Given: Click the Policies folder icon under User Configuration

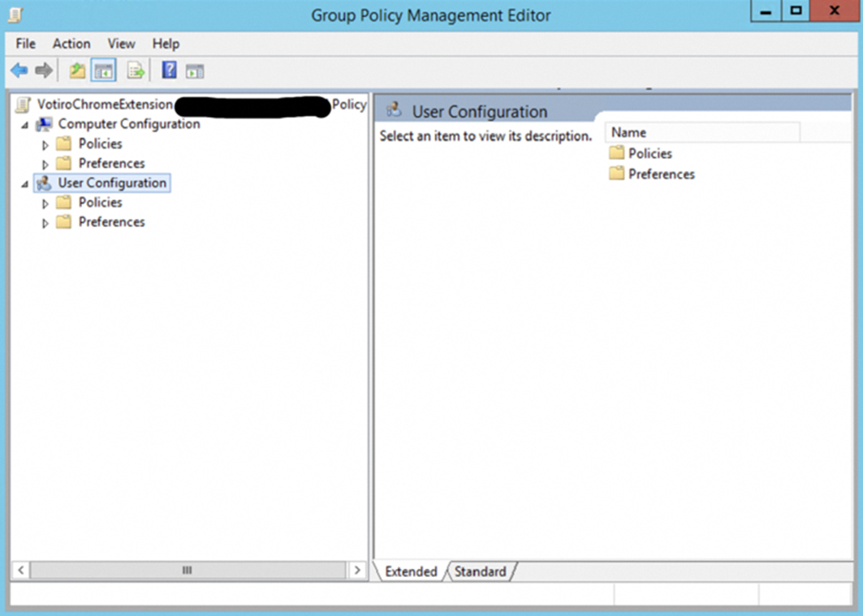Looking at the screenshot, I should pyautogui.click(x=64, y=203).
